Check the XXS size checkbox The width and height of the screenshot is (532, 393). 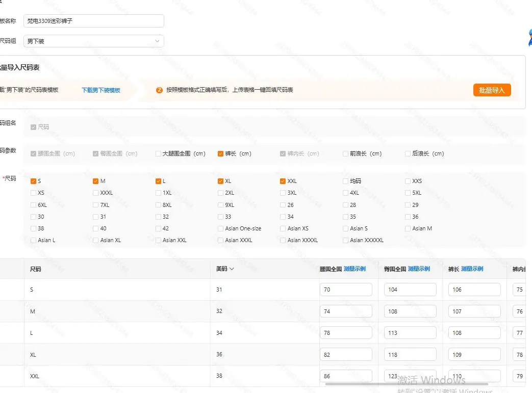pyautogui.click(x=408, y=181)
